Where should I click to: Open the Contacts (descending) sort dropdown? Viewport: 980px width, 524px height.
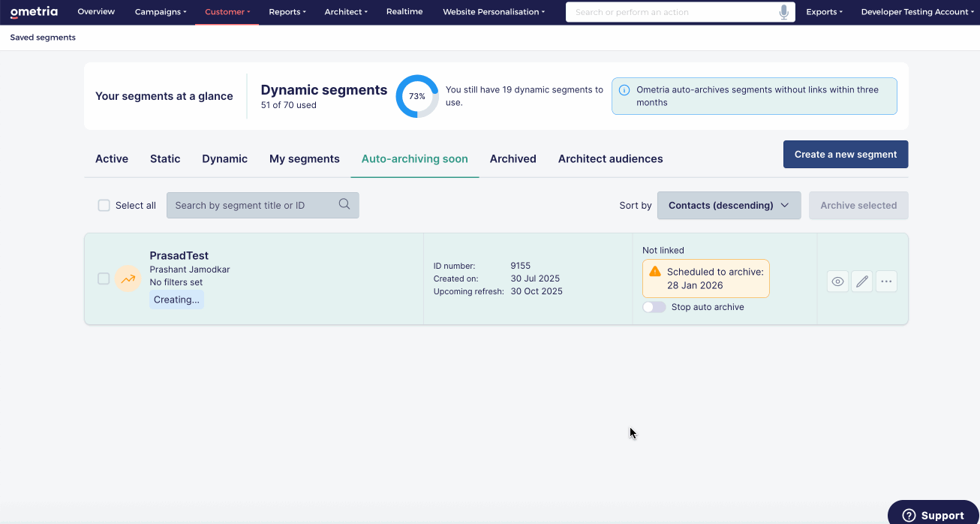pyautogui.click(x=729, y=205)
